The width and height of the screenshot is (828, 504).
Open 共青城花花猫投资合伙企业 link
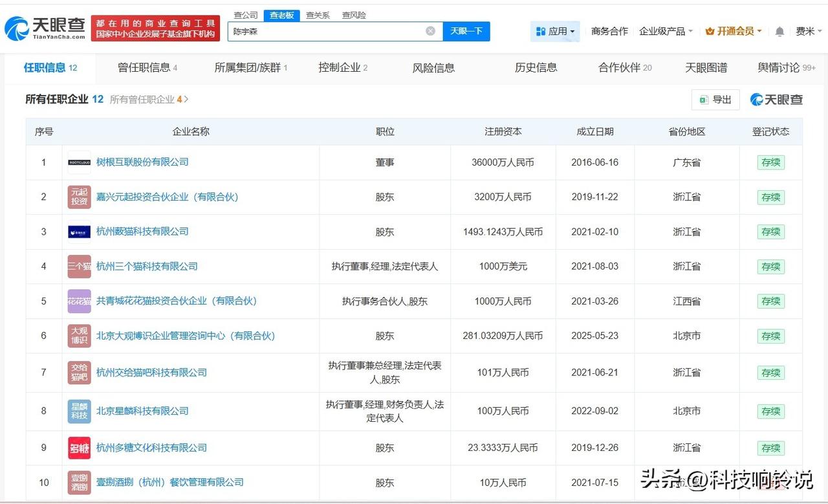point(177,301)
